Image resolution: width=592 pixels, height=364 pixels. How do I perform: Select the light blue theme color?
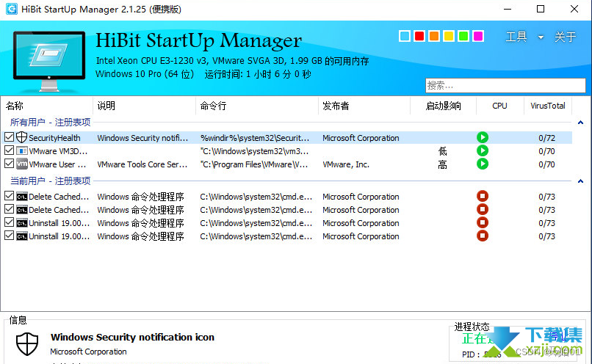tap(405, 36)
